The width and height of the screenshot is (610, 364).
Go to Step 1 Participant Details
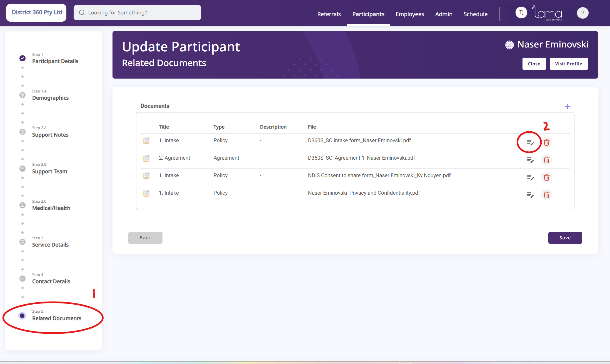point(55,61)
